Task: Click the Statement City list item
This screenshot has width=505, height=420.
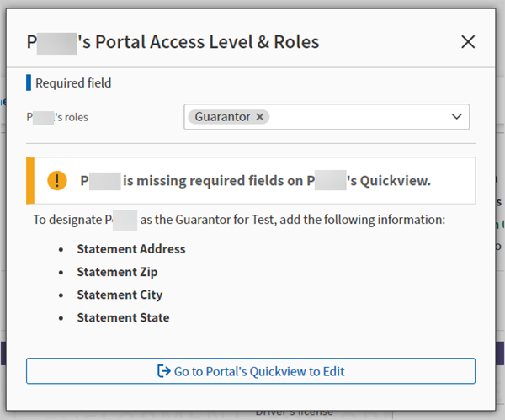Action: pyautogui.click(x=120, y=295)
